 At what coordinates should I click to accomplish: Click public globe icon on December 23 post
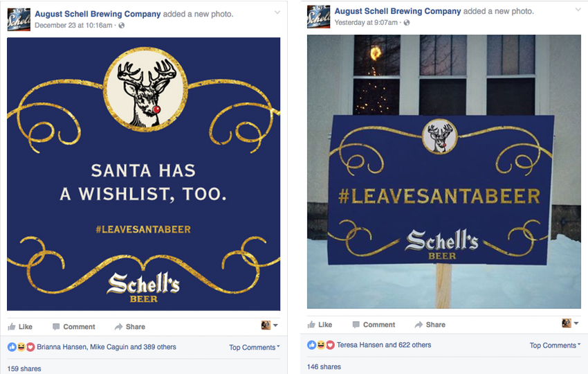(122, 26)
